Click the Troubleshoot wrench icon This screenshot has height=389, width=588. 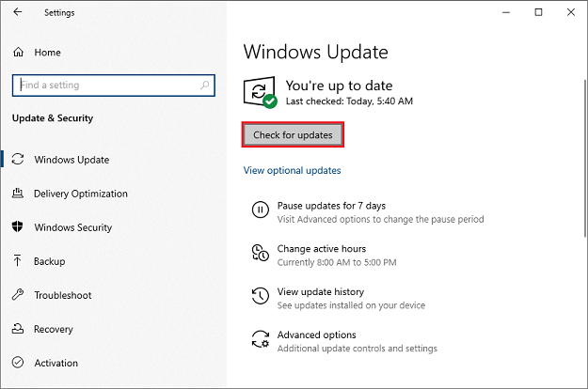pyautogui.click(x=18, y=295)
